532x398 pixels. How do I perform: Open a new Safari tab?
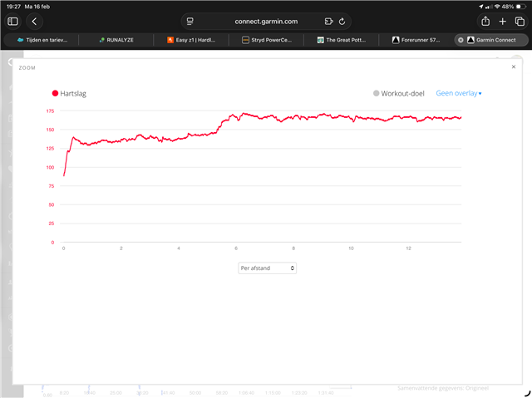coord(503,21)
